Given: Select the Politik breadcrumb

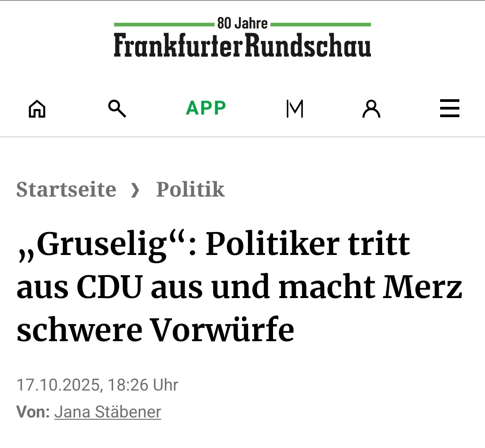Looking at the screenshot, I should click(190, 189).
